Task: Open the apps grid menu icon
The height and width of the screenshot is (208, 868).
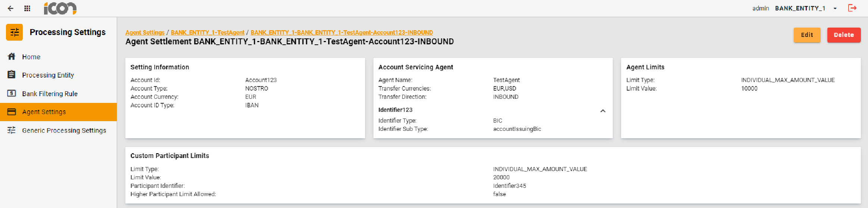Action: [x=27, y=8]
